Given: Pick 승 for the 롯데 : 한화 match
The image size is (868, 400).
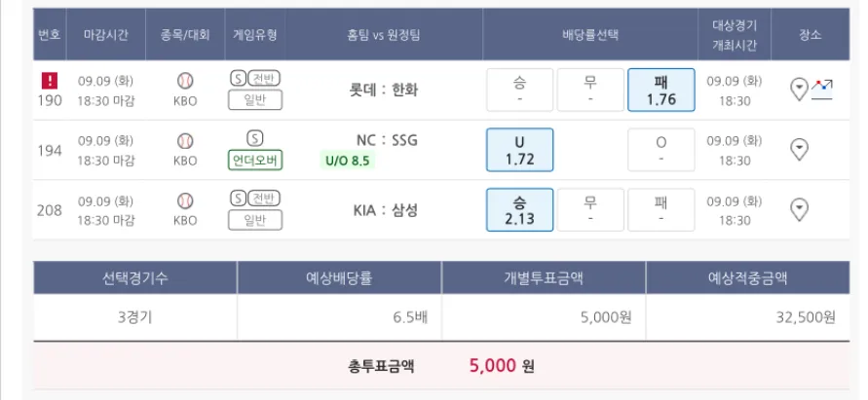Looking at the screenshot, I should tap(519, 90).
